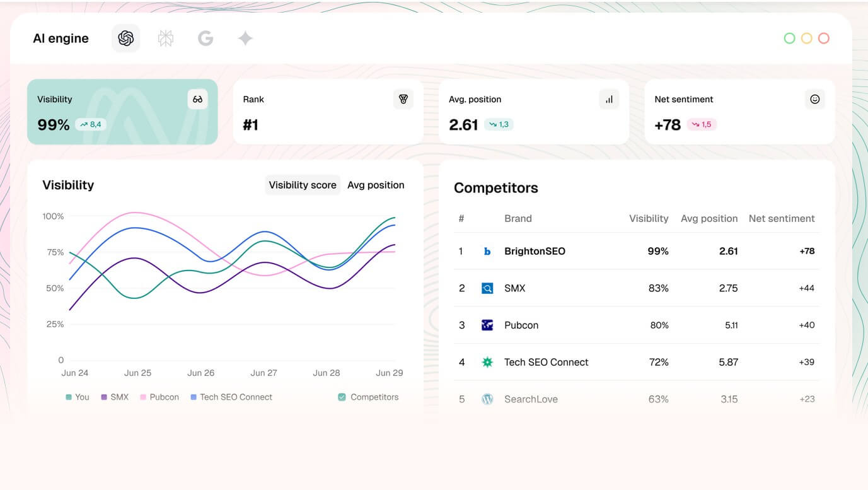Switch to the Visibility score tab
The width and height of the screenshot is (868, 490).
tap(303, 185)
